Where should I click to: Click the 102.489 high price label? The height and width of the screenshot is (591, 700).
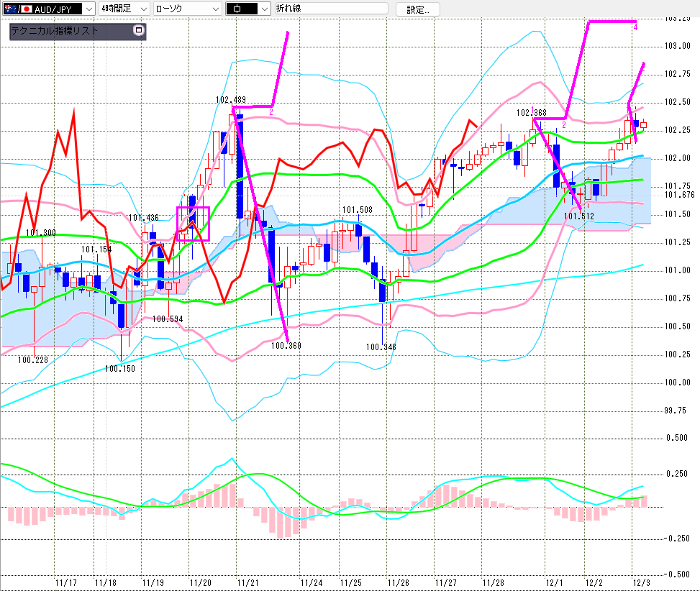230,100
